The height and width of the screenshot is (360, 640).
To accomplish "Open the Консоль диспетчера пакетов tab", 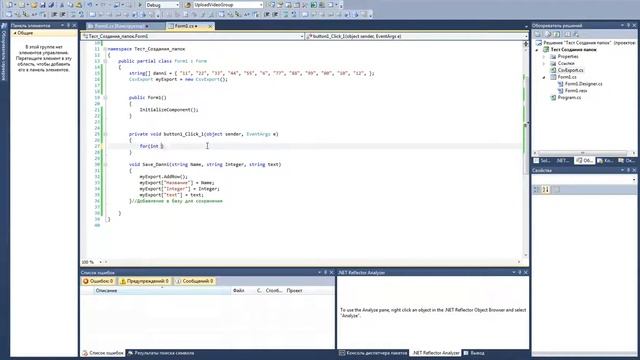I will 373,353.
